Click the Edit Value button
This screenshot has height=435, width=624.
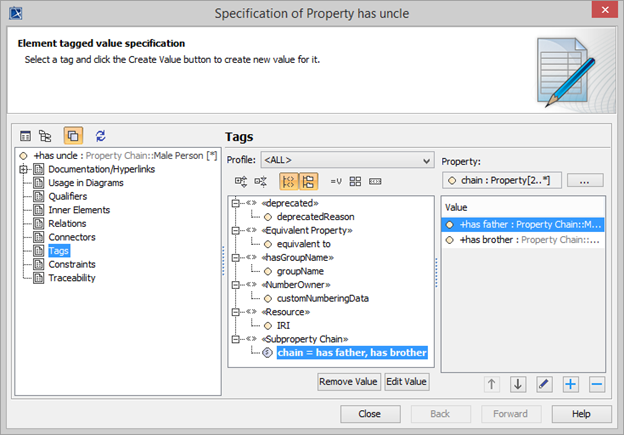tap(407, 381)
